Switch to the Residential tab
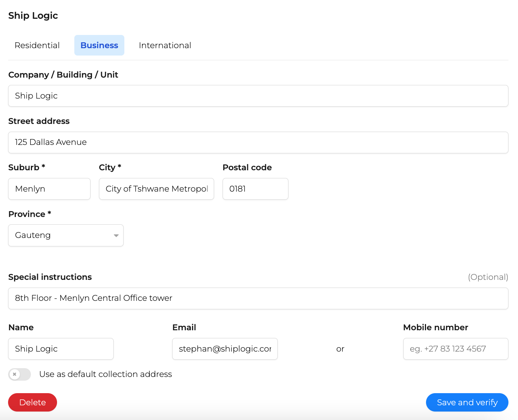The image size is (518, 420). point(37,45)
